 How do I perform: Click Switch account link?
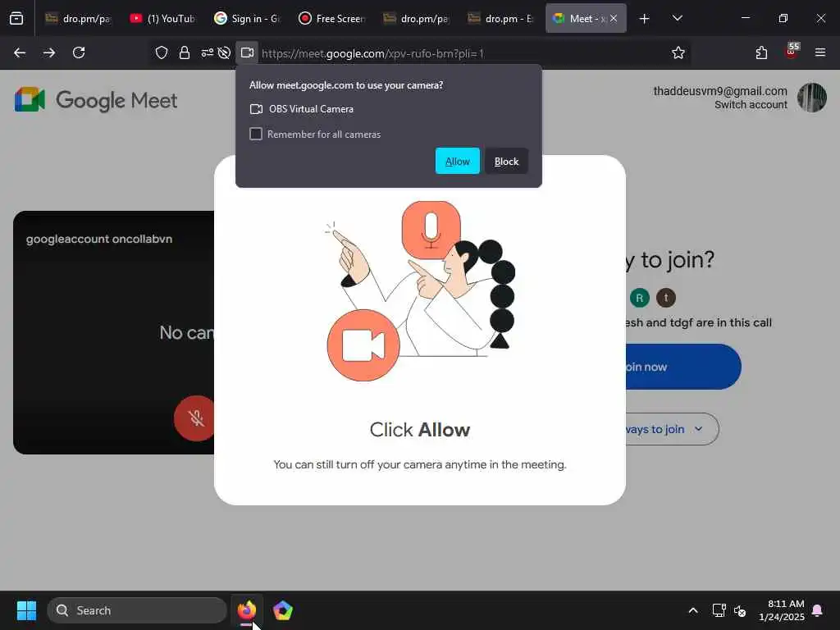click(751, 104)
